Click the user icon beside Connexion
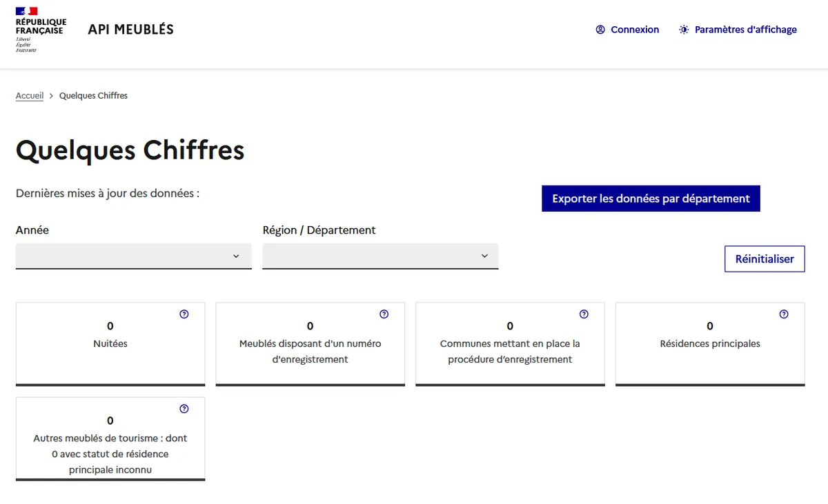The height and width of the screenshot is (504, 828). (600, 30)
